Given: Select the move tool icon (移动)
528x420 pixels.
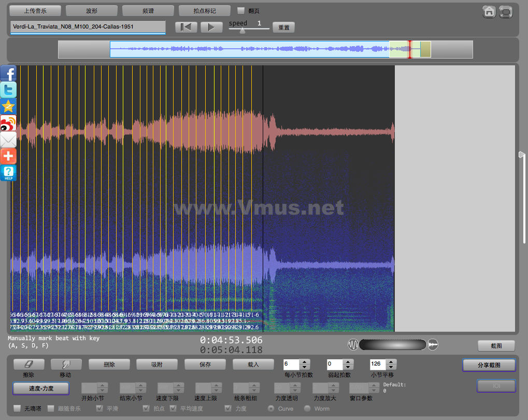Looking at the screenshot, I should (x=66, y=365).
